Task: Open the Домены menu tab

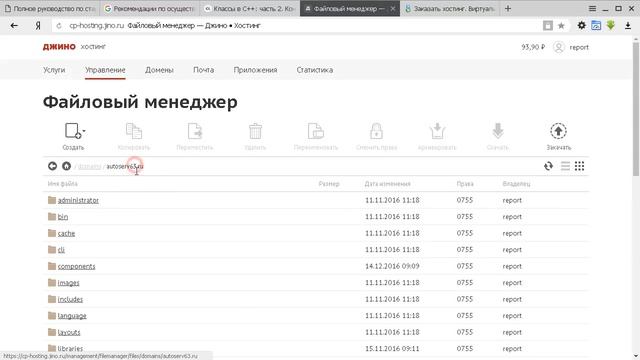Action: [x=159, y=70]
